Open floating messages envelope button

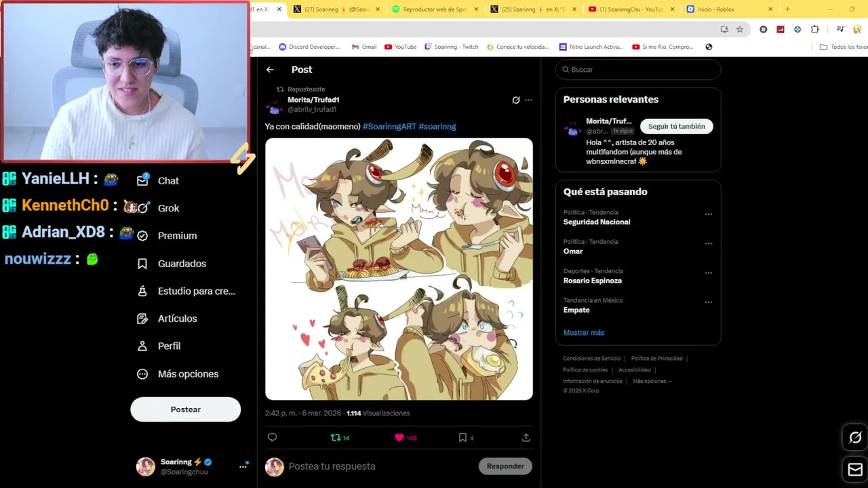click(x=855, y=470)
